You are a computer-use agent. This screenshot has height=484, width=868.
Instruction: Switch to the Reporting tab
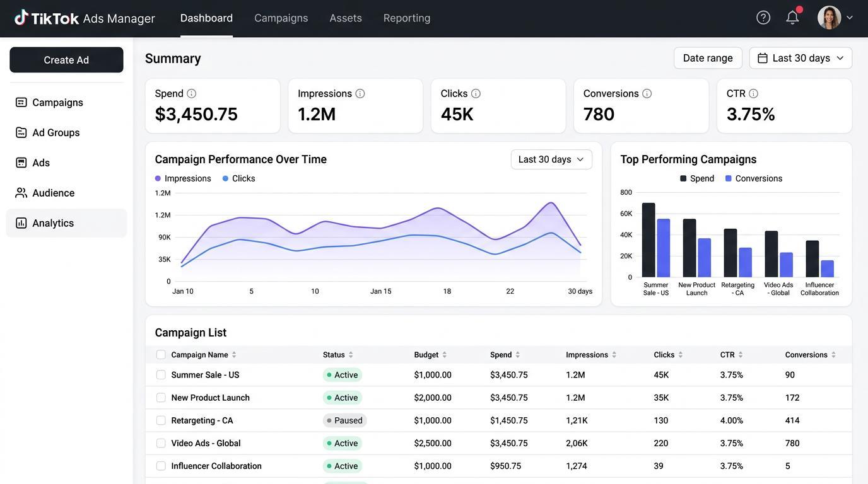click(x=407, y=18)
